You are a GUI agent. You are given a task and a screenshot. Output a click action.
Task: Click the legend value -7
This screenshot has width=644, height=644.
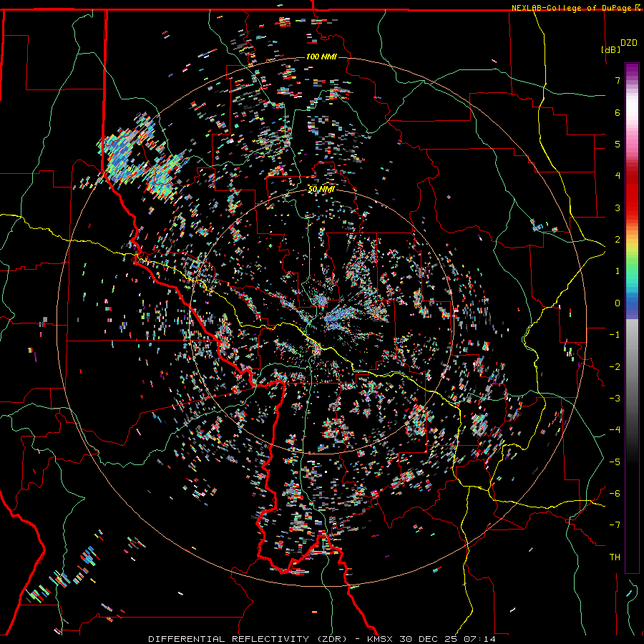coord(615,525)
